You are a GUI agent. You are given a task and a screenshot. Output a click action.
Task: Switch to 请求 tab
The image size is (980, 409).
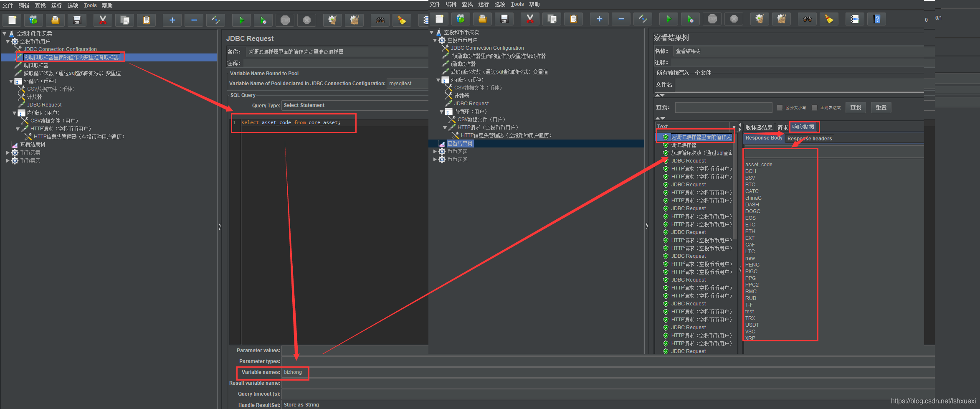coord(782,127)
